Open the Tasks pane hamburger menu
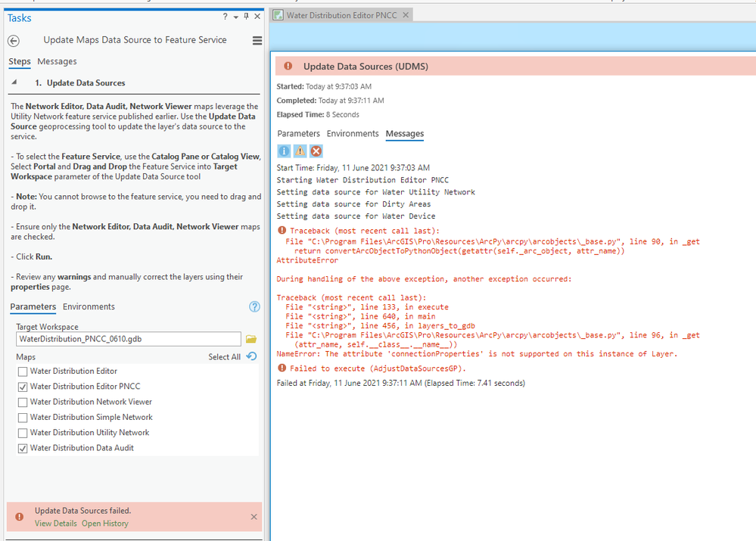 tap(257, 41)
